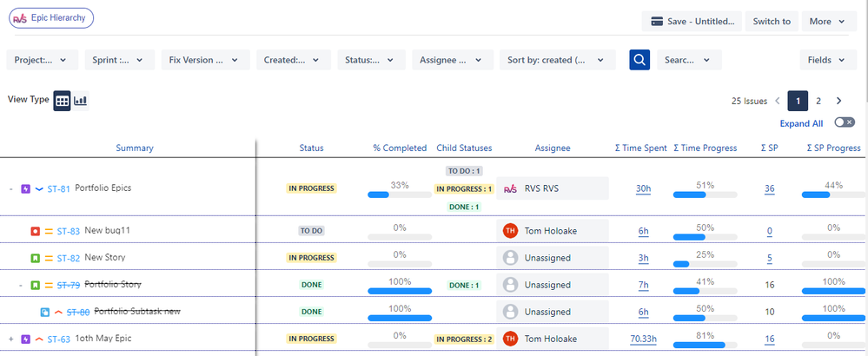Open the Search options dropdown
The width and height of the screenshot is (868, 356).
tap(689, 60)
